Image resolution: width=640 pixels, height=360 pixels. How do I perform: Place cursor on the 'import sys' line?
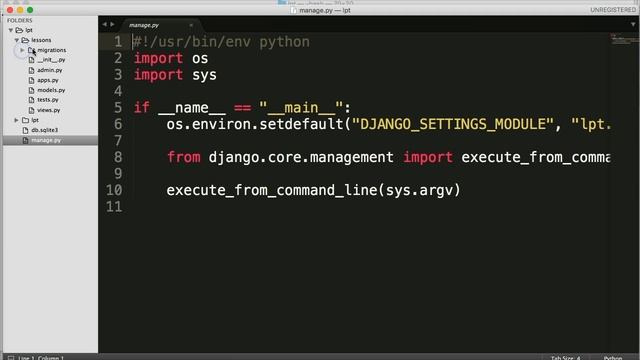pyautogui.click(x=176, y=75)
